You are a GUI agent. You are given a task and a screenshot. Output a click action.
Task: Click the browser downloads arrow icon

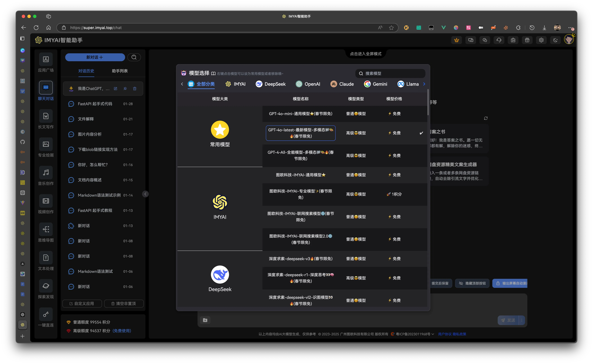544,28
